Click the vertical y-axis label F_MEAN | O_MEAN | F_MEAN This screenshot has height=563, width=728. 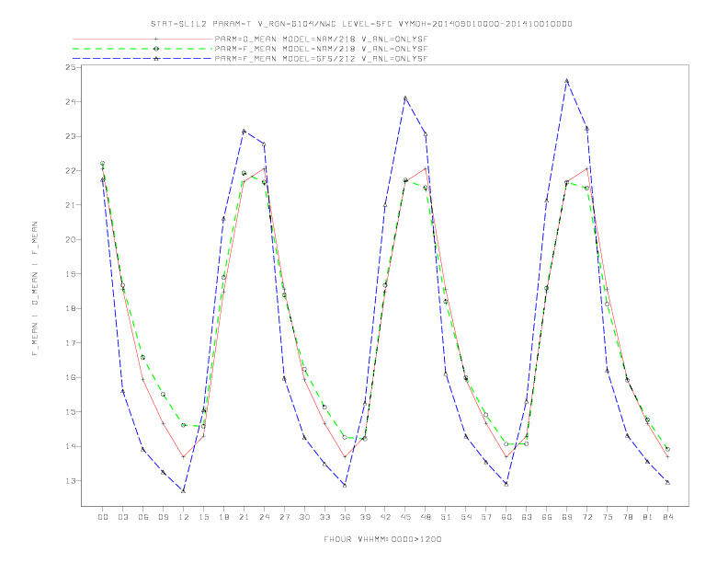pyautogui.click(x=35, y=289)
